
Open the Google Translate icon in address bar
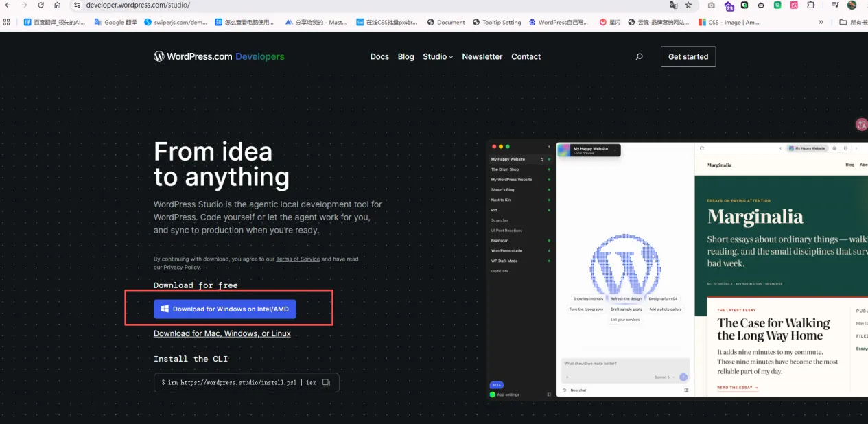tap(673, 5)
